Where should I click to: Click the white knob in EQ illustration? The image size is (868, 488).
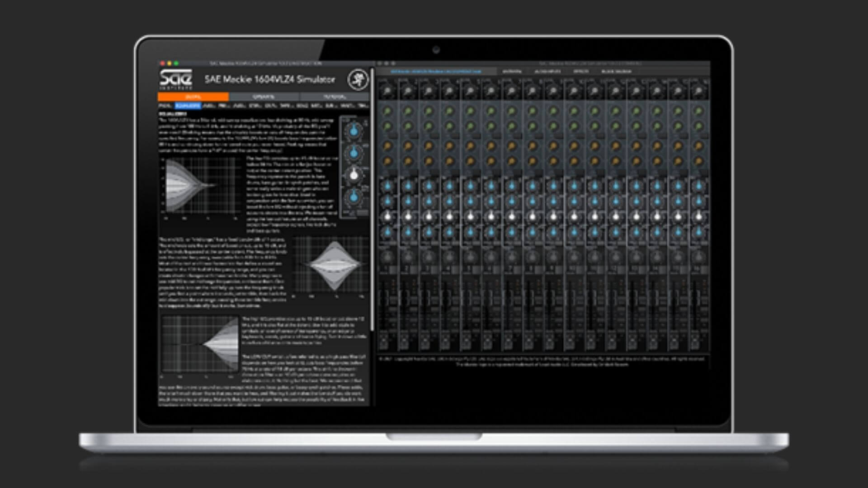pos(354,175)
